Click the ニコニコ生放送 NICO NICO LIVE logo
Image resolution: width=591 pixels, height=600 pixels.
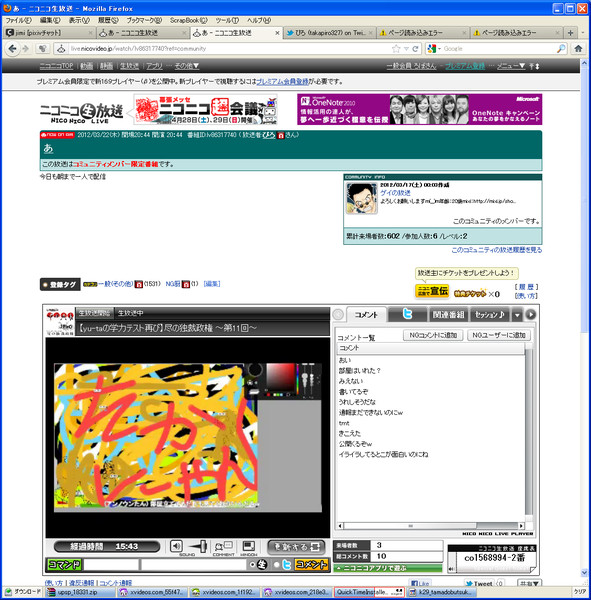pyautogui.click(x=81, y=111)
